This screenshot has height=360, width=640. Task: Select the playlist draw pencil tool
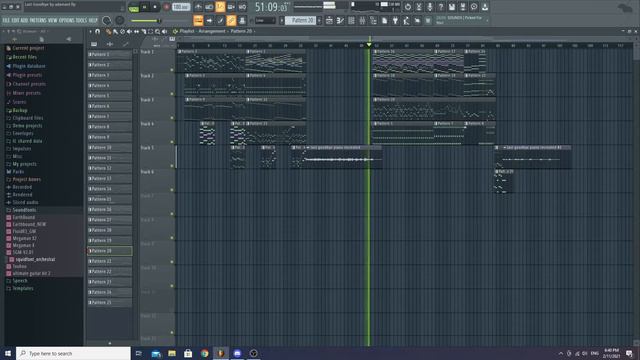pyautogui.click(x=108, y=31)
